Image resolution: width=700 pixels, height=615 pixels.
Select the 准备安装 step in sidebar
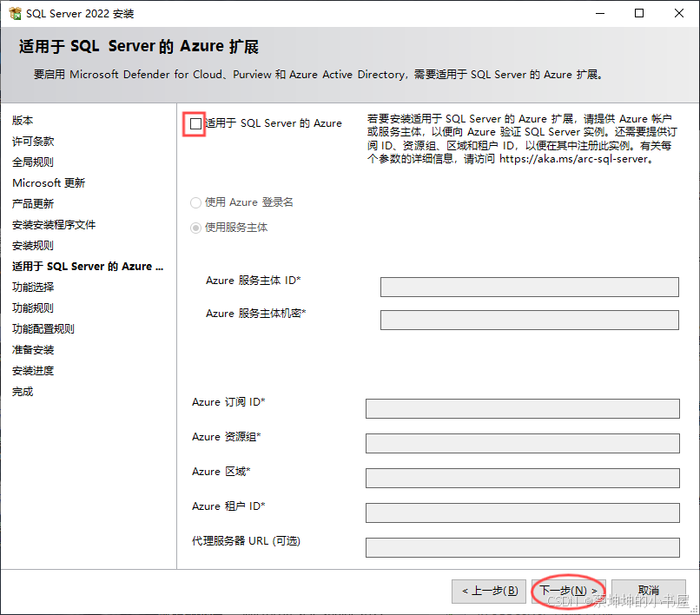pyautogui.click(x=33, y=350)
